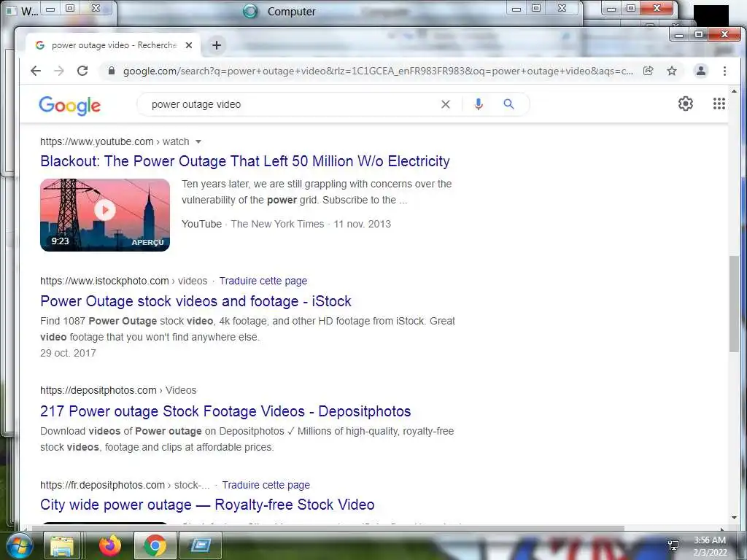This screenshot has width=747, height=560.
Task: Click into the Google search box
Action: click(290, 104)
